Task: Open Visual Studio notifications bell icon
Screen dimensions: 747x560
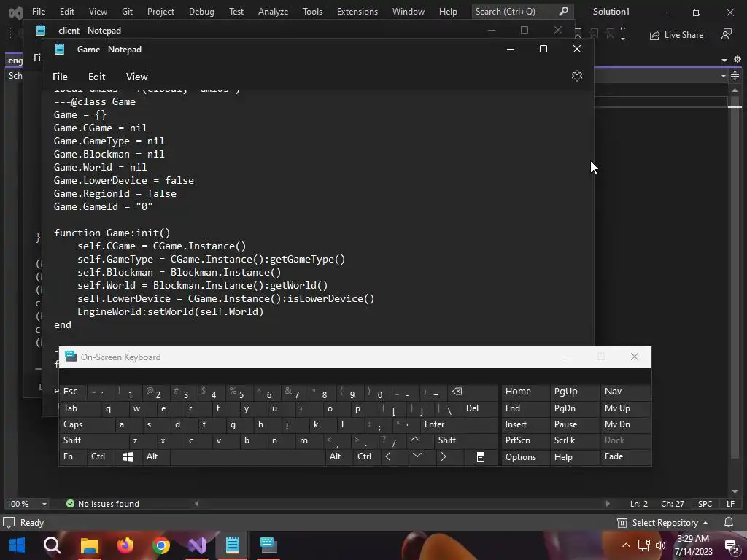Action: tap(729, 522)
